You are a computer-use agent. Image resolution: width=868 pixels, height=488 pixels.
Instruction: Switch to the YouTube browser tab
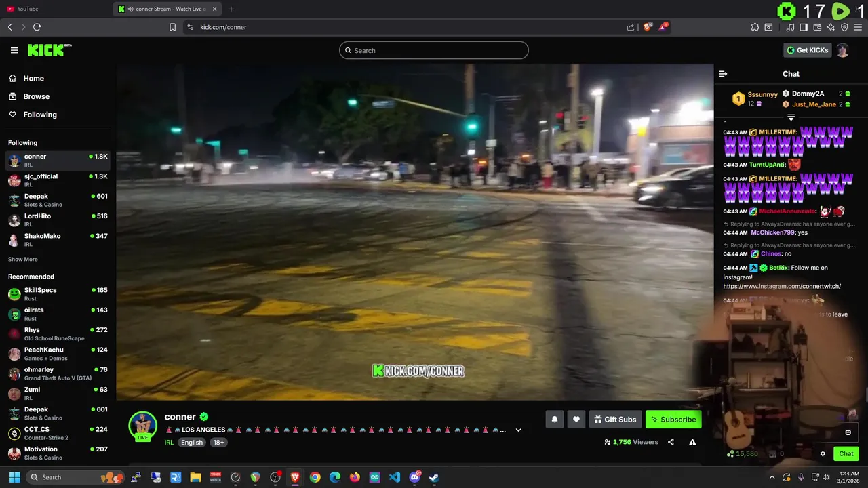pos(54,9)
